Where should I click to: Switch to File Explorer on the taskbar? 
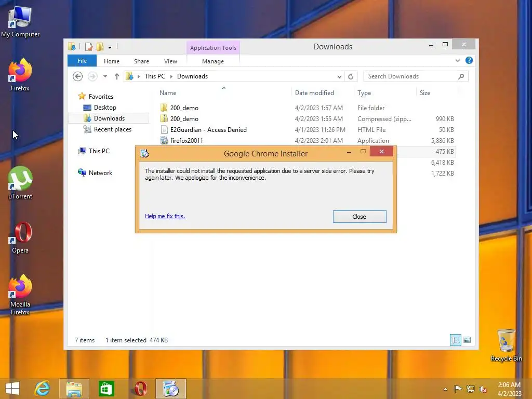pos(74,389)
